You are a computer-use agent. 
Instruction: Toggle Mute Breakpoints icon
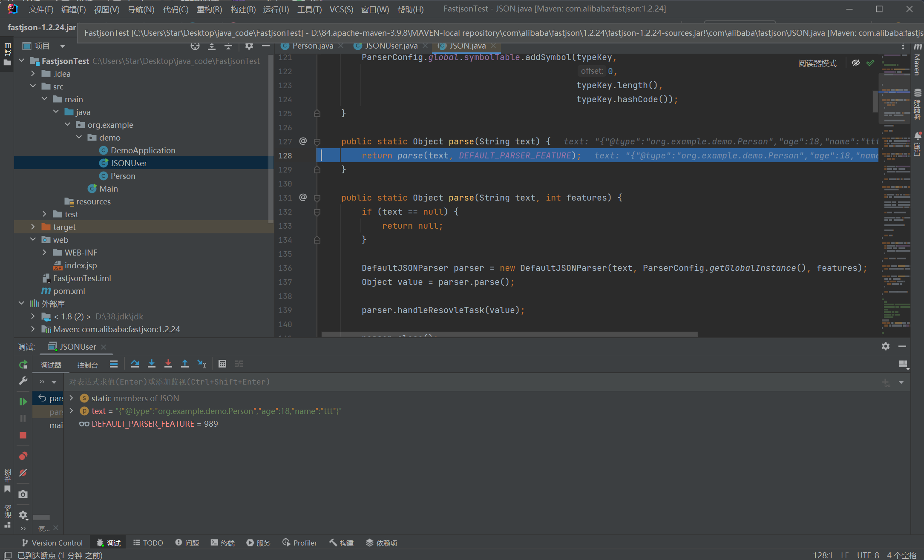pos(23,473)
